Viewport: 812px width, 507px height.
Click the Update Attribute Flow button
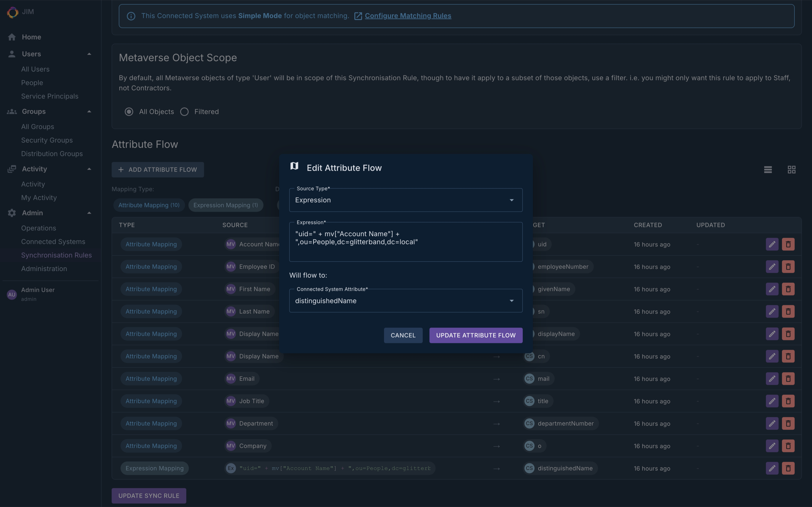pyautogui.click(x=475, y=335)
